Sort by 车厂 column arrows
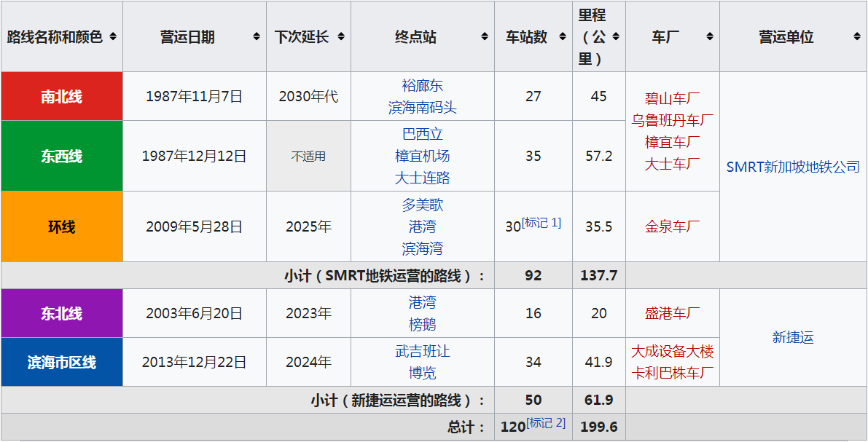The image size is (868, 442). coord(710,37)
